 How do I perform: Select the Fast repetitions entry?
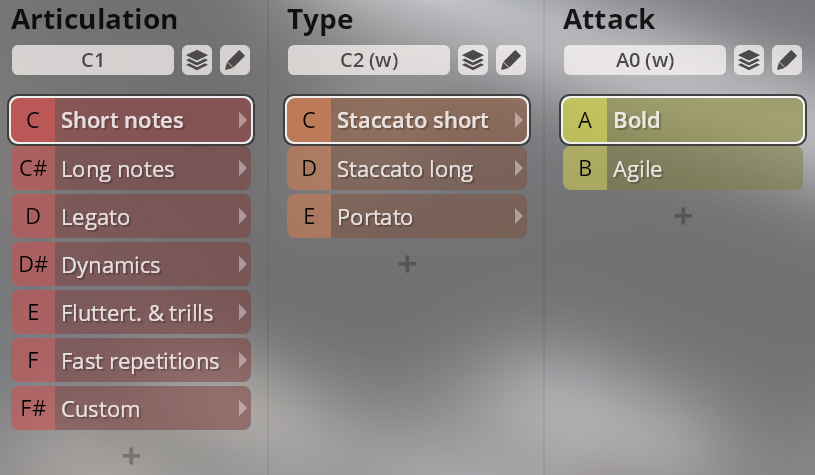click(131, 360)
